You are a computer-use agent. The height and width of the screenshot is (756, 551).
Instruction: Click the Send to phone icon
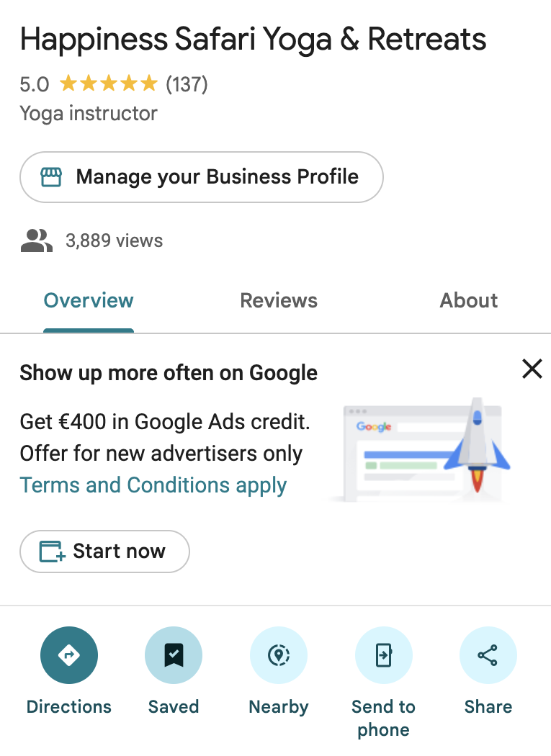pyautogui.click(x=383, y=655)
